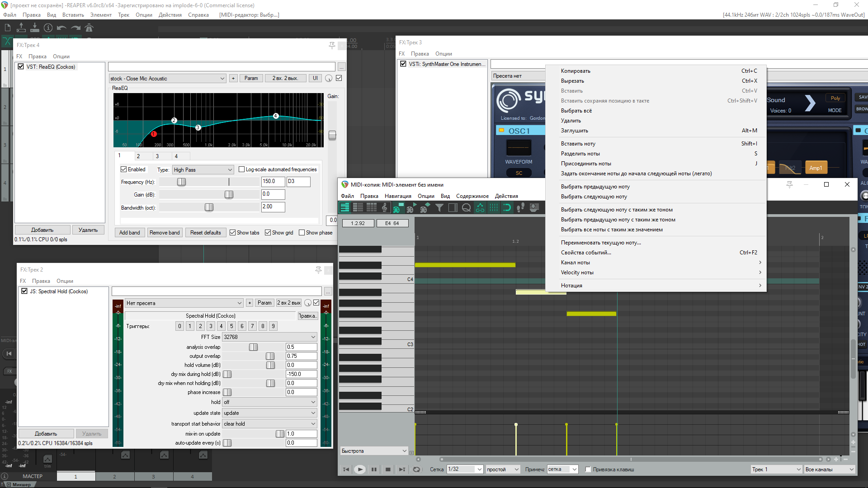Viewport: 868px width, 488px height.
Task: Disable the ReaEQ band Enabled checkbox
Action: tap(123, 169)
